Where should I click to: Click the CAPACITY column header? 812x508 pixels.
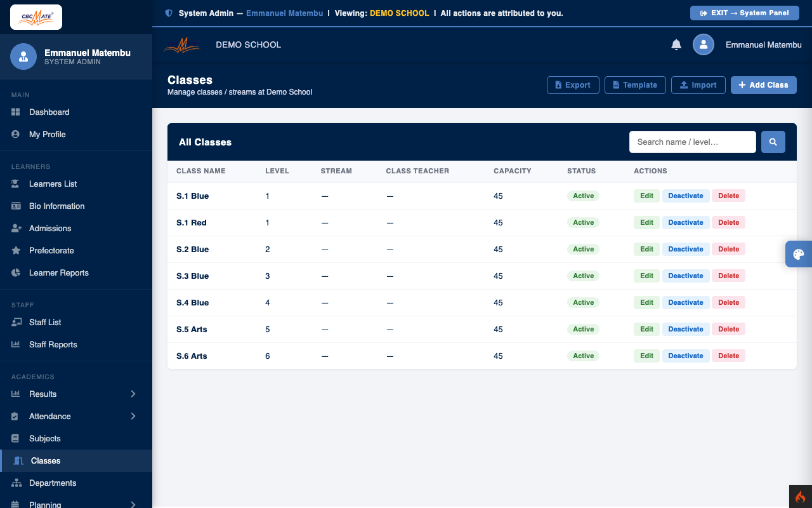[513, 171]
